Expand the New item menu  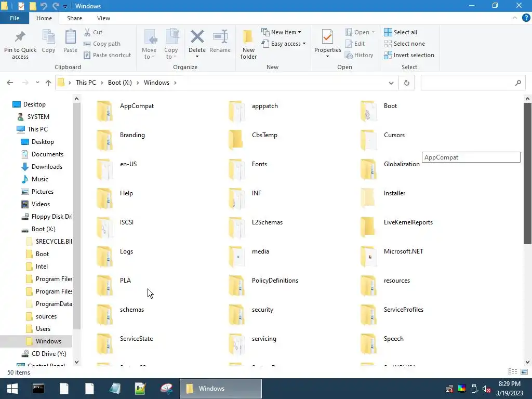click(x=281, y=32)
